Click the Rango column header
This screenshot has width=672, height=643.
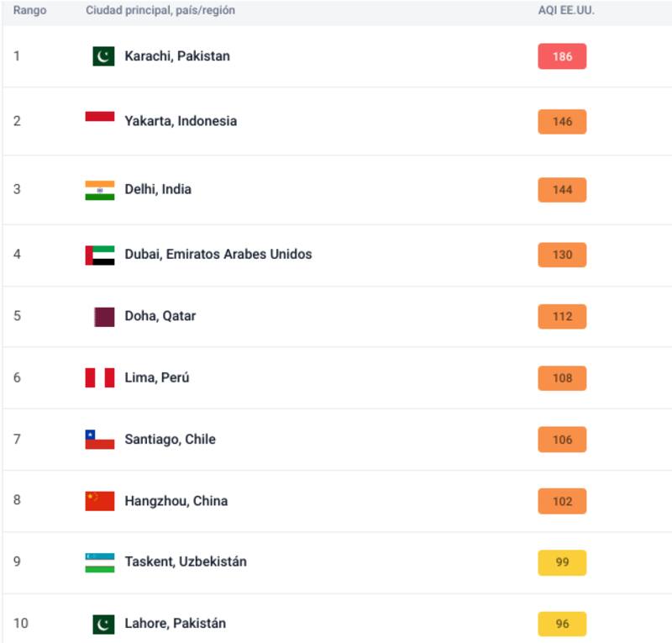coord(29,11)
